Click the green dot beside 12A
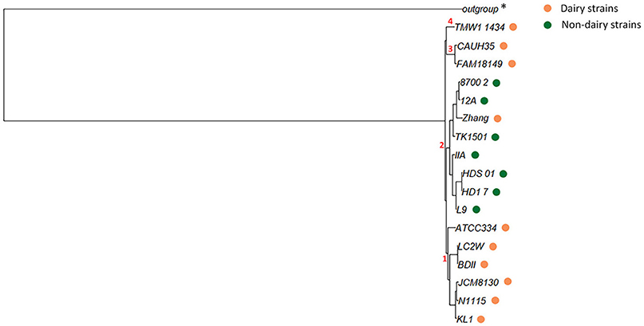 tap(484, 100)
